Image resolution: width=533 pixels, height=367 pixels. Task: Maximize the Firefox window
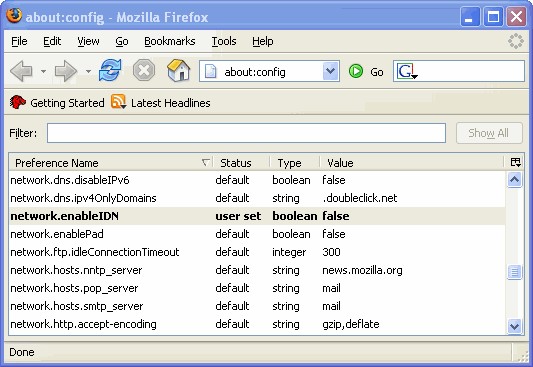(493, 16)
